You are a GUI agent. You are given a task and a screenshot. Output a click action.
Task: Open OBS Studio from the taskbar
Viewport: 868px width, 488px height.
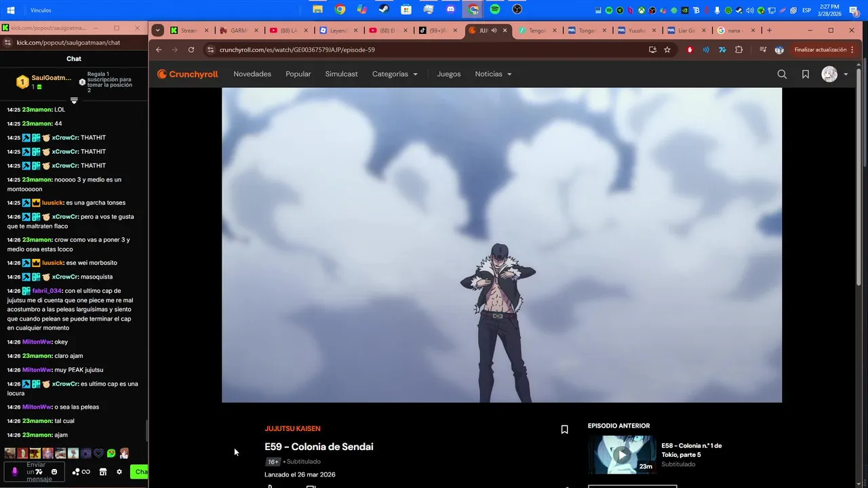coord(517,9)
